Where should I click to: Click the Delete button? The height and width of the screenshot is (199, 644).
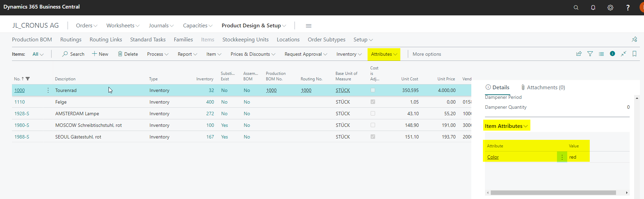(x=128, y=54)
